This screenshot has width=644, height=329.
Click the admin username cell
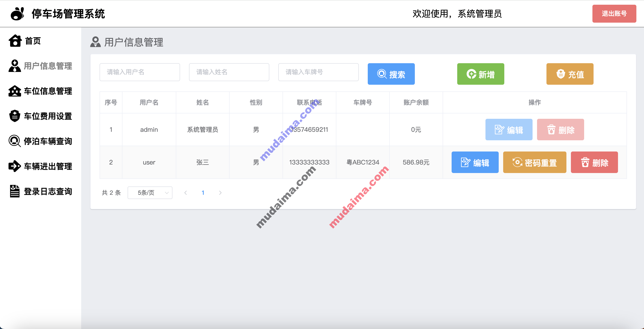pos(149,130)
